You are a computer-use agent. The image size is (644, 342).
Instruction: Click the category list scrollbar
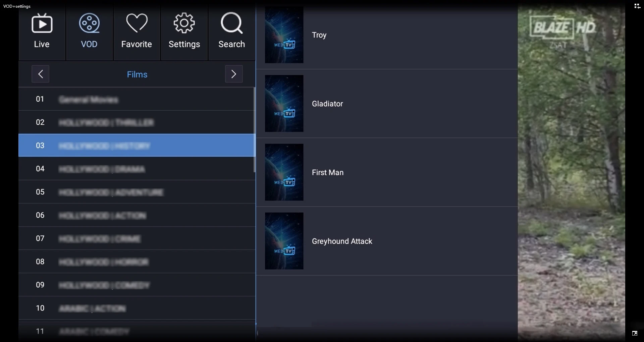coord(255,130)
